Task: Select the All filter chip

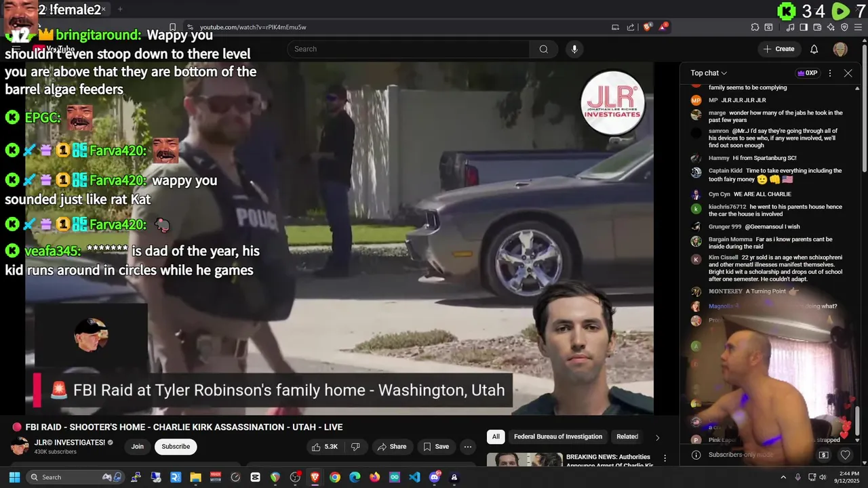Action: pos(496,436)
